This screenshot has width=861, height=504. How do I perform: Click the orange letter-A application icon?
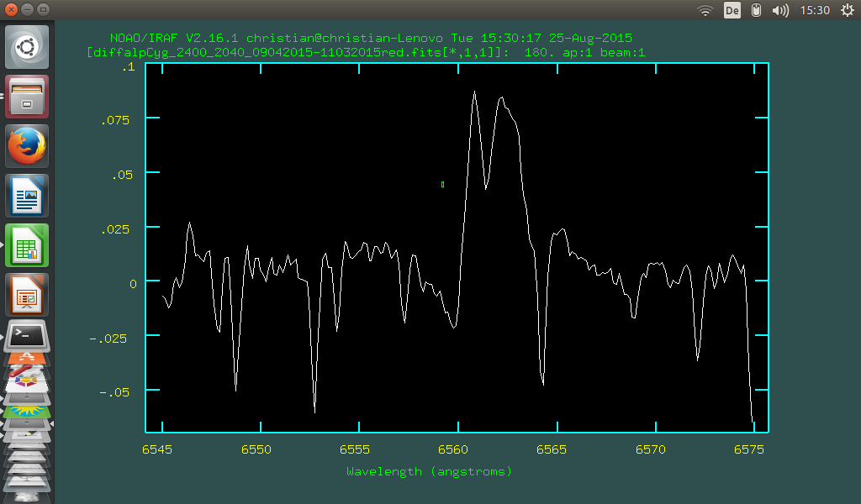point(25,356)
